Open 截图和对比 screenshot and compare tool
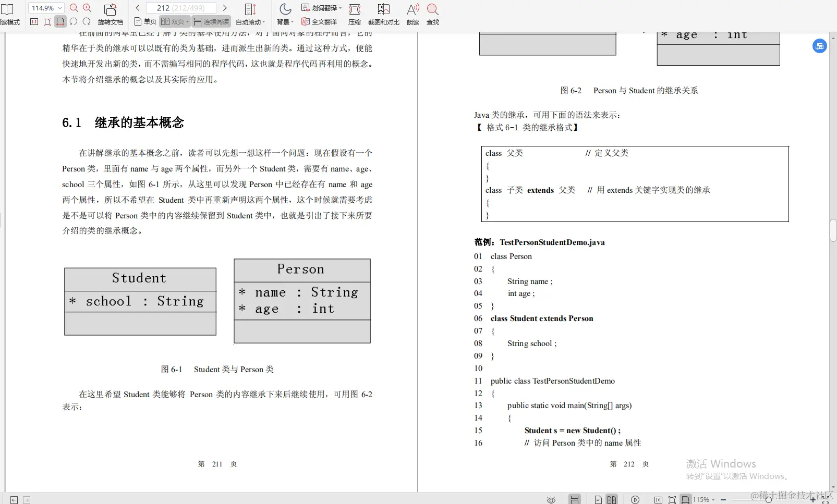 383,14
